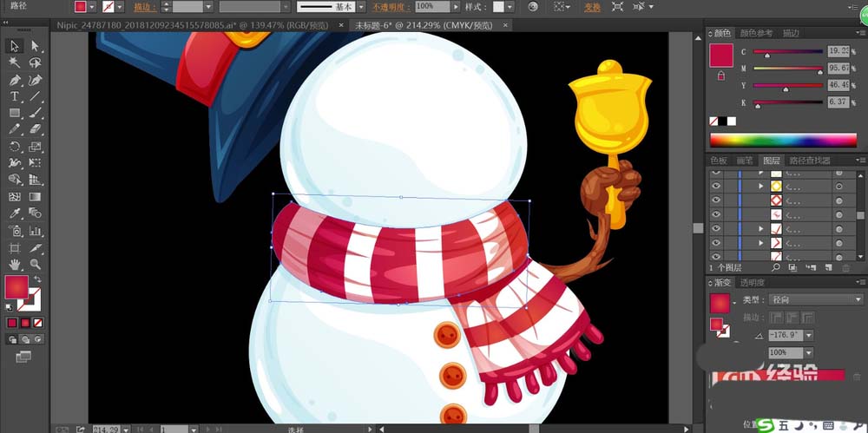Select the Slice tool
The height and width of the screenshot is (433, 868).
coord(35,247)
